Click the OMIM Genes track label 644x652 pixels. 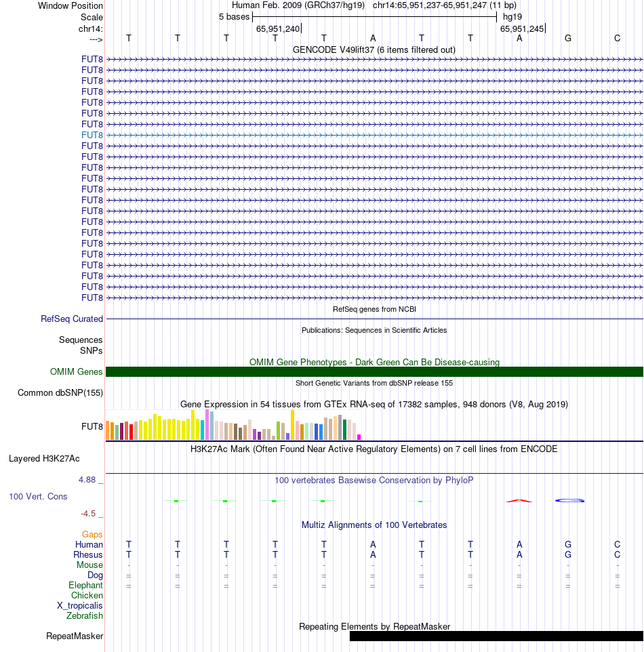pos(76,371)
